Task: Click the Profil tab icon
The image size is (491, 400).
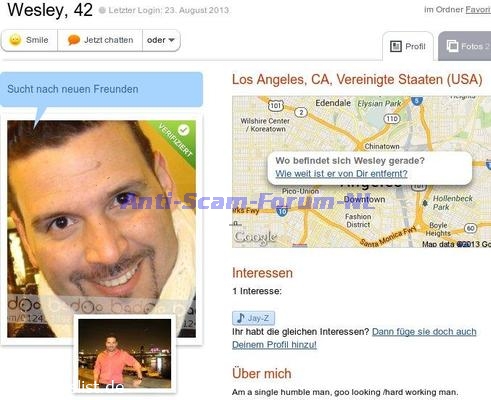Action: click(x=396, y=46)
